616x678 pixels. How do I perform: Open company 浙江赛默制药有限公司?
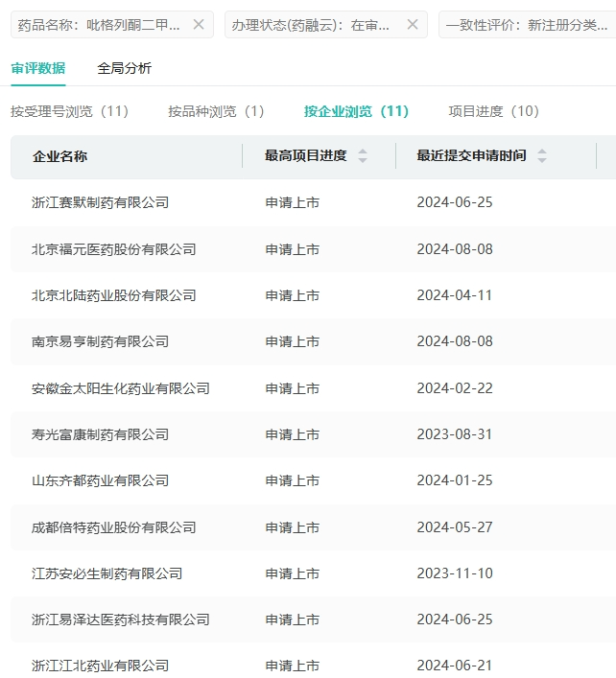point(100,202)
